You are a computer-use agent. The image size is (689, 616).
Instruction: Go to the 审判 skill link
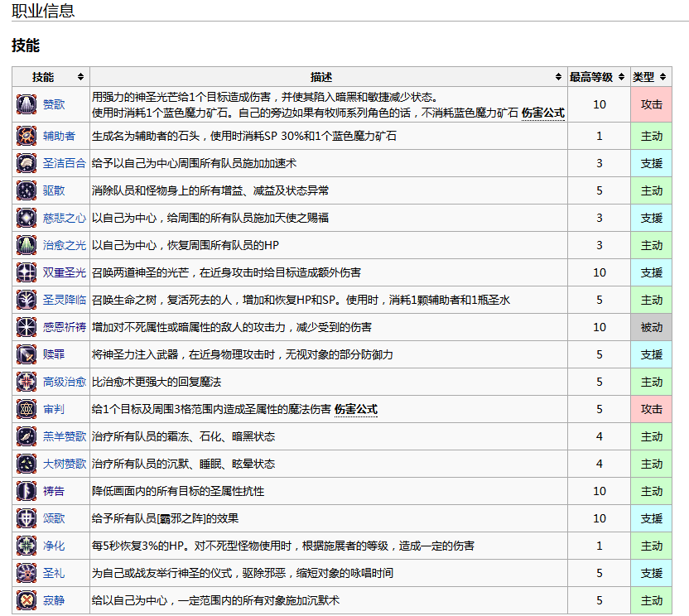point(54,409)
